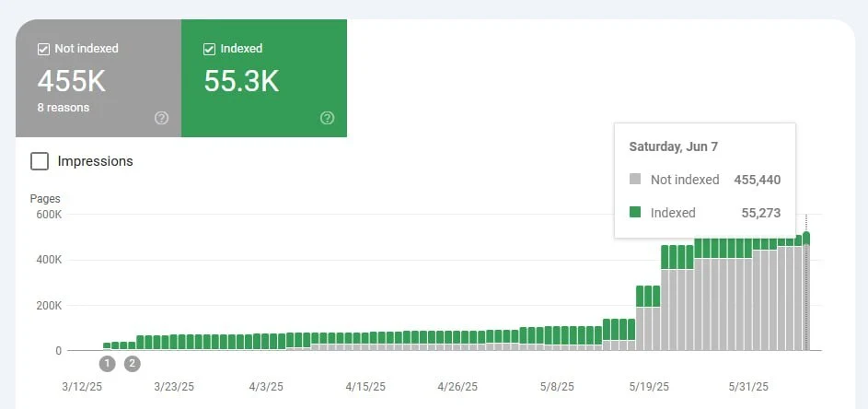
Task: Open help icon on Indexed card
Action: [327, 118]
